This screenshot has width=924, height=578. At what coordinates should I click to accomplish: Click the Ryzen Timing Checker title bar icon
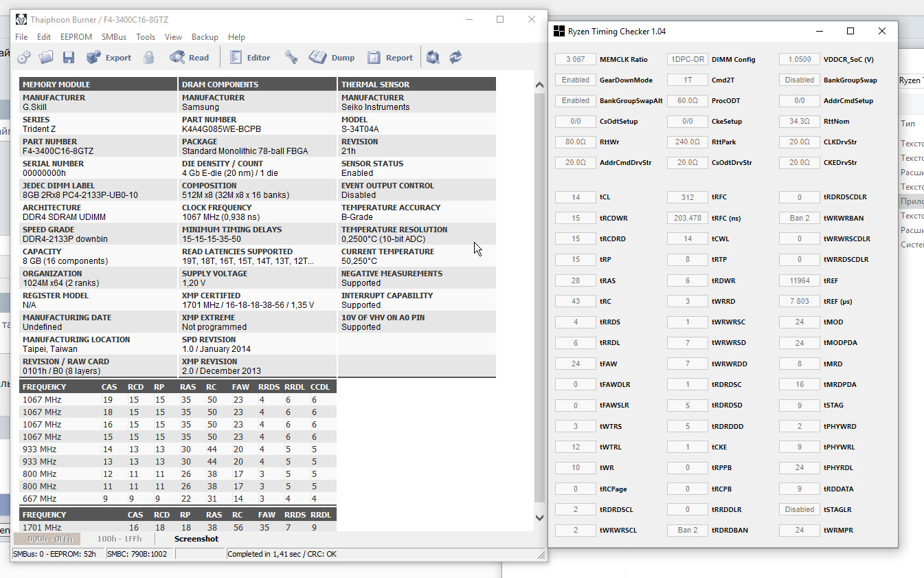pos(559,31)
